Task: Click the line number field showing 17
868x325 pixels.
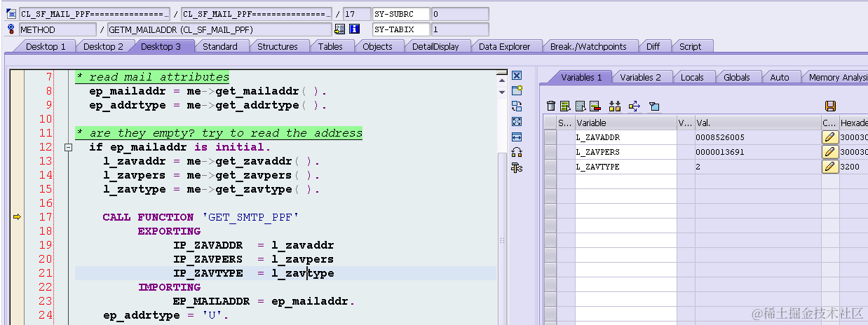Action: point(357,14)
